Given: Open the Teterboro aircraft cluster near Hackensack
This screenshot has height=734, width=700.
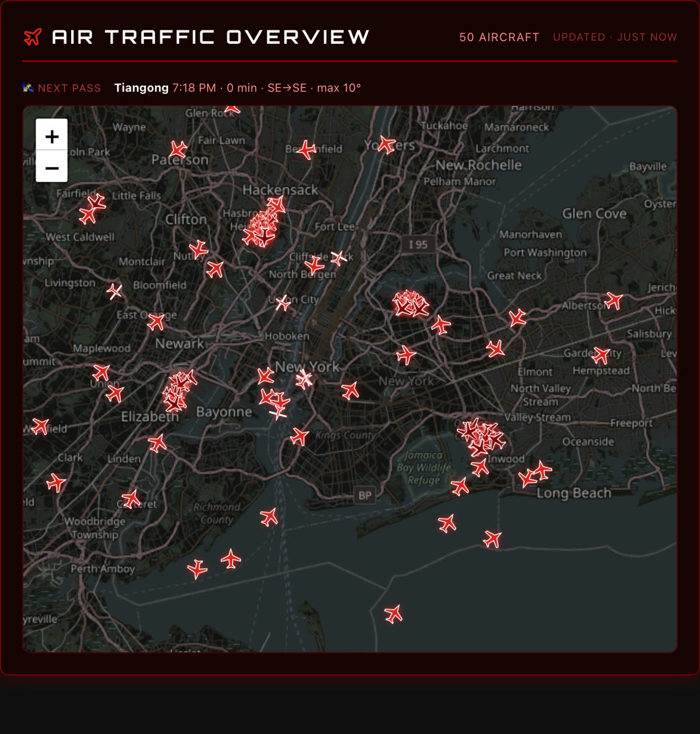Looking at the screenshot, I should click(264, 223).
